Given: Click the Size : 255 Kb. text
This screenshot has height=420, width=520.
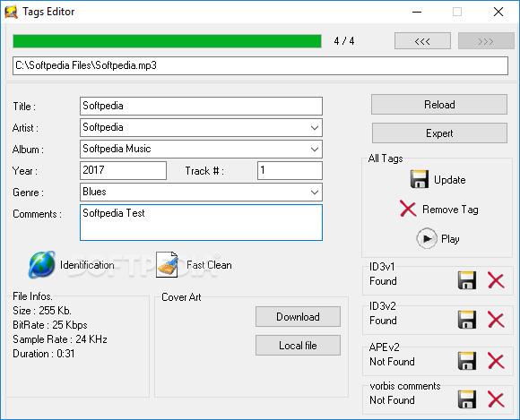Looking at the screenshot, I should pyautogui.click(x=42, y=311).
